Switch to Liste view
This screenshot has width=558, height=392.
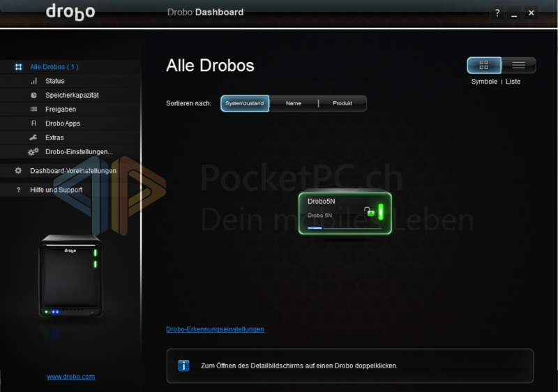(518, 65)
